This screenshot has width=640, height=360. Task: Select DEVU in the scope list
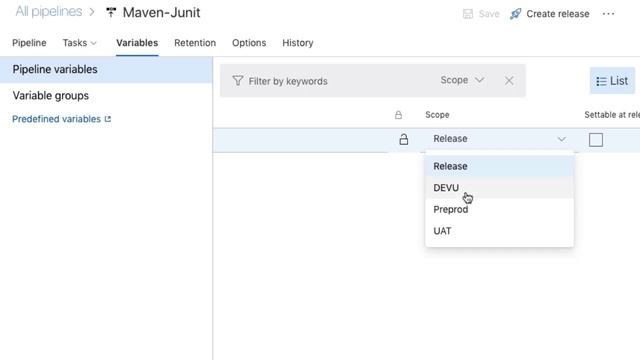[x=499, y=188]
